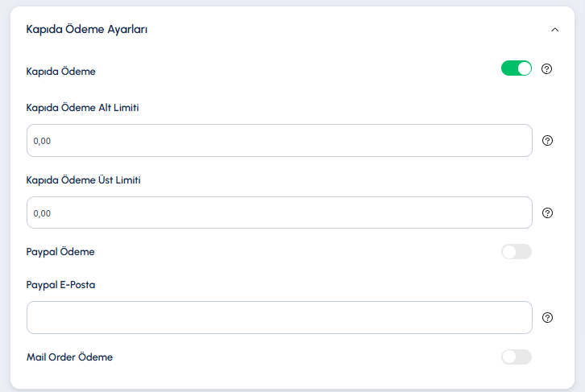Open help for the Kapıda Ödeme toggle
The height and width of the screenshot is (392, 585).
pos(546,69)
